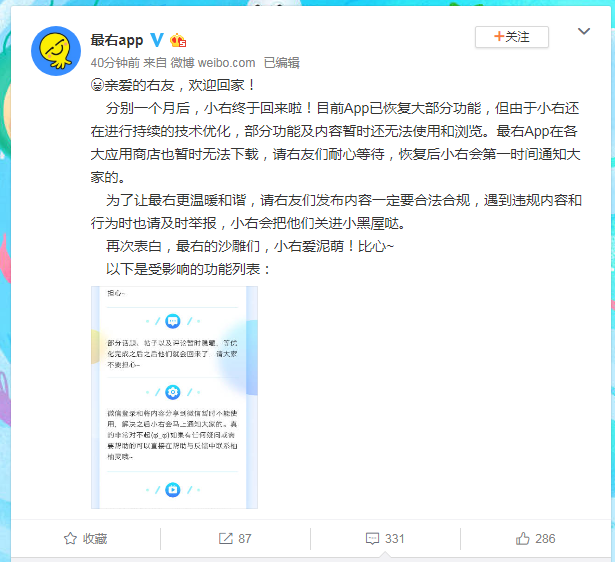Click the 最右app username link
Image resolution: width=615 pixels, height=562 pixels.
click(x=117, y=40)
